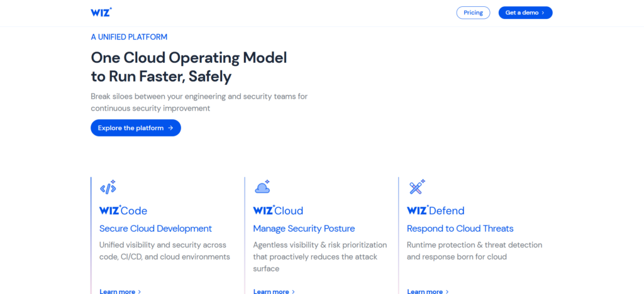
Task: Click the code brackets icon above Wiz Code
Action: tap(108, 187)
